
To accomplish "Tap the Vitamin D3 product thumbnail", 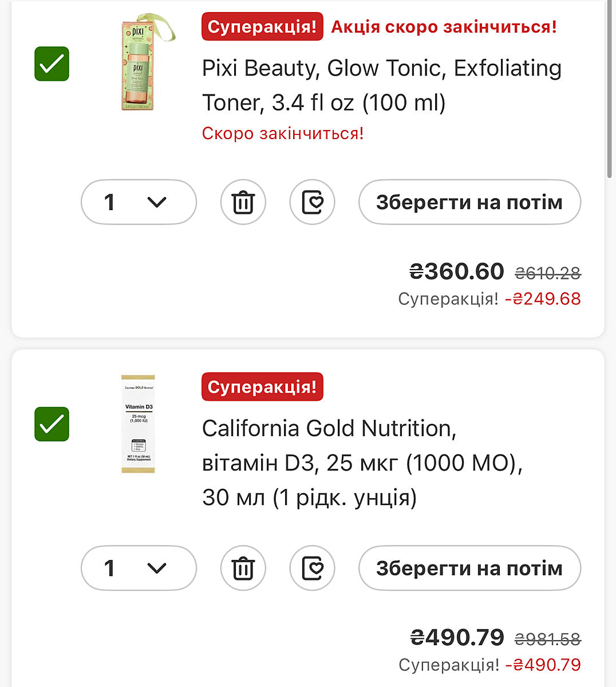I will coord(138,424).
